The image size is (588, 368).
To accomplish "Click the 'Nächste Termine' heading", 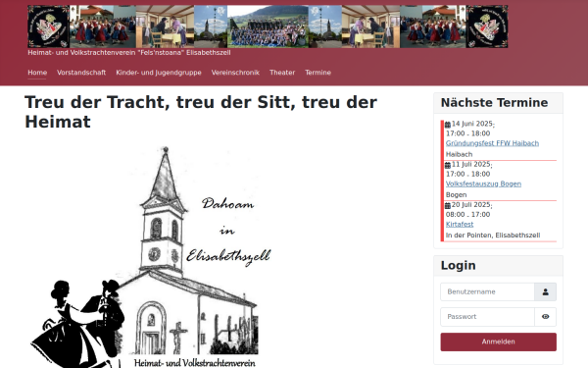I will (494, 102).
